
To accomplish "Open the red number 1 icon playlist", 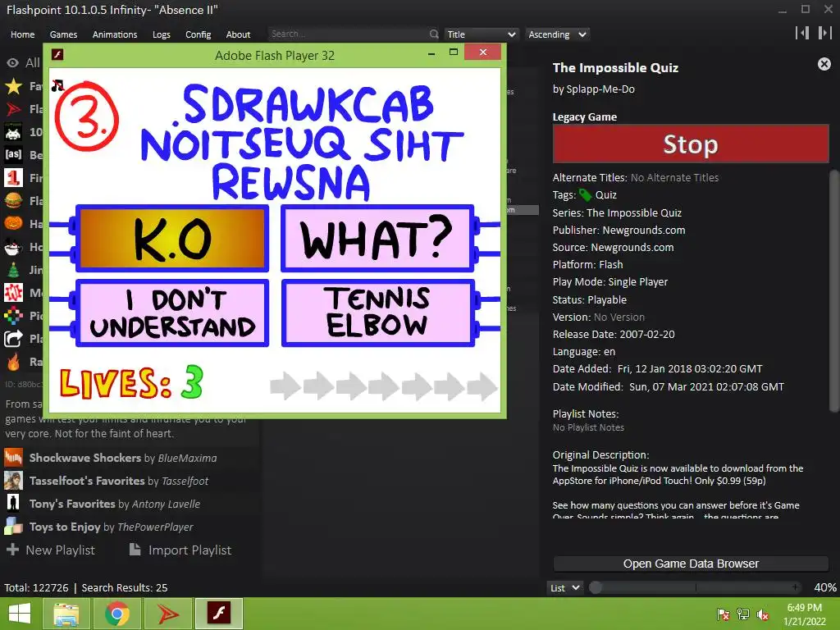I will coord(13,178).
